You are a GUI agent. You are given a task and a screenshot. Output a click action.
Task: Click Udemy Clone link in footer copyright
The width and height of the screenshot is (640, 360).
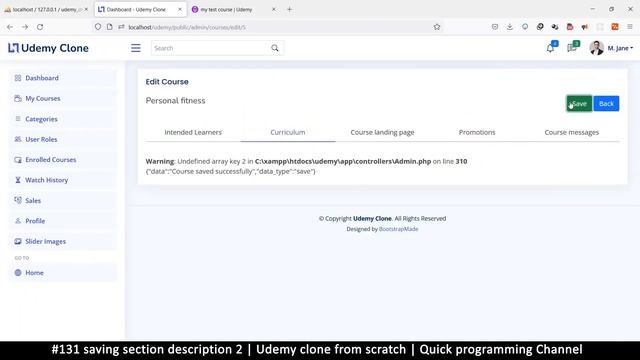coord(372,218)
